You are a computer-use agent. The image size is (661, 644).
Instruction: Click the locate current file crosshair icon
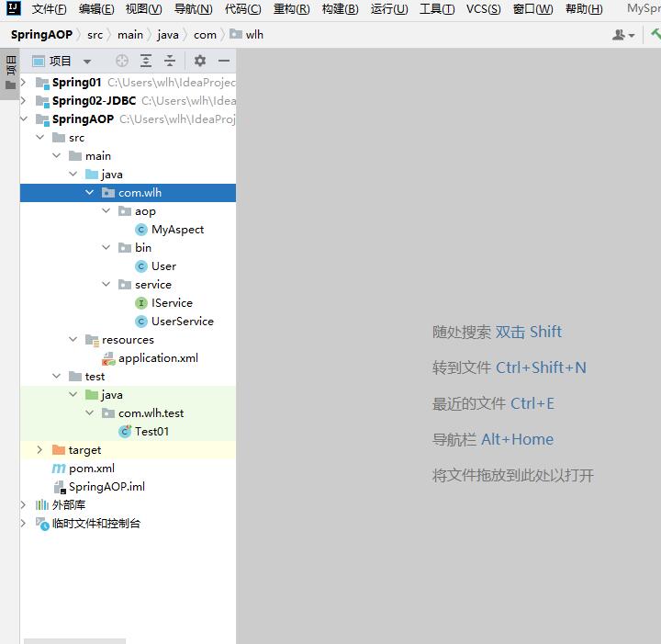point(122,62)
